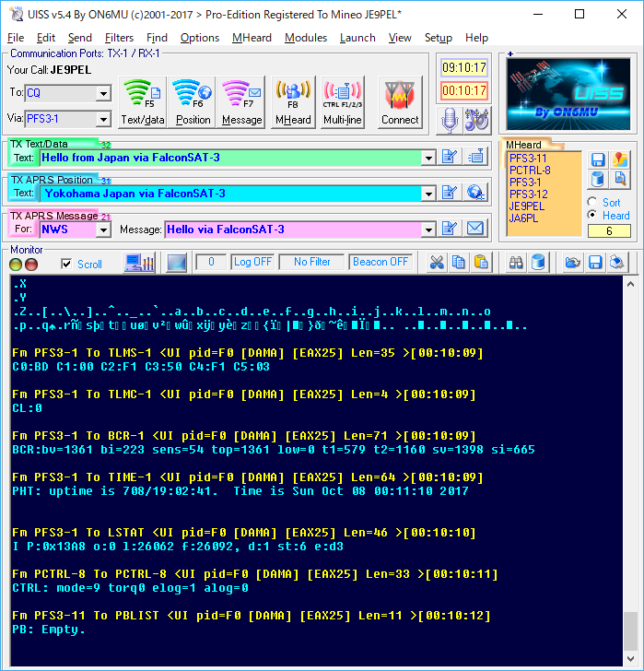The height and width of the screenshot is (671, 644).
Task: Open the Modules menu
Action: [x=306, y=38]
